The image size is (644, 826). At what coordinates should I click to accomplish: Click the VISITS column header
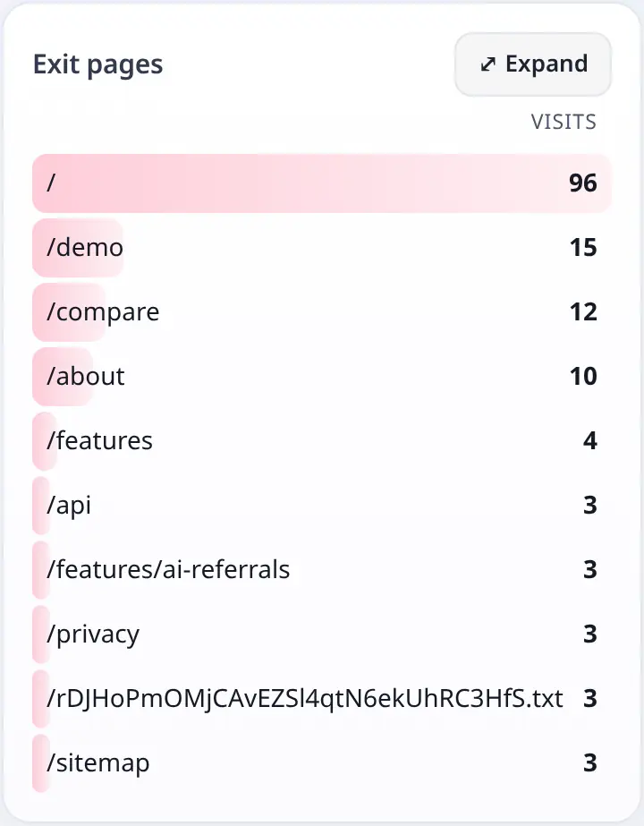[563, 122]
